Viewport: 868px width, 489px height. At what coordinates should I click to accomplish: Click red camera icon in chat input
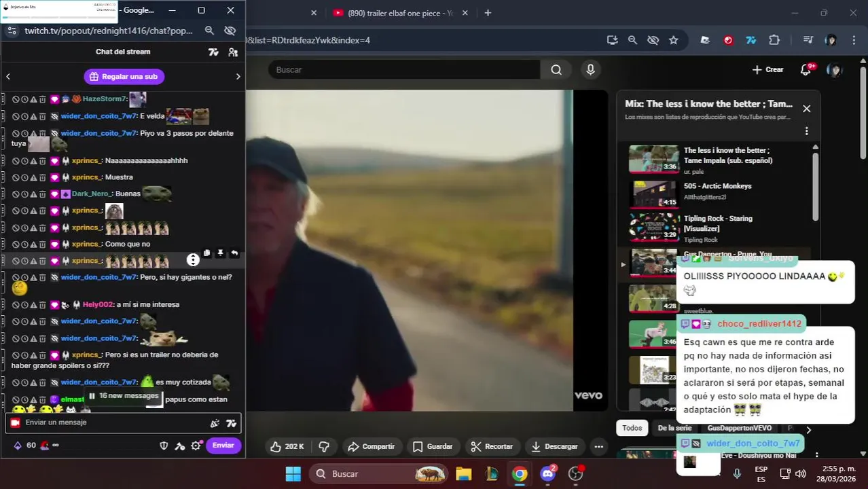coord(15,422)
